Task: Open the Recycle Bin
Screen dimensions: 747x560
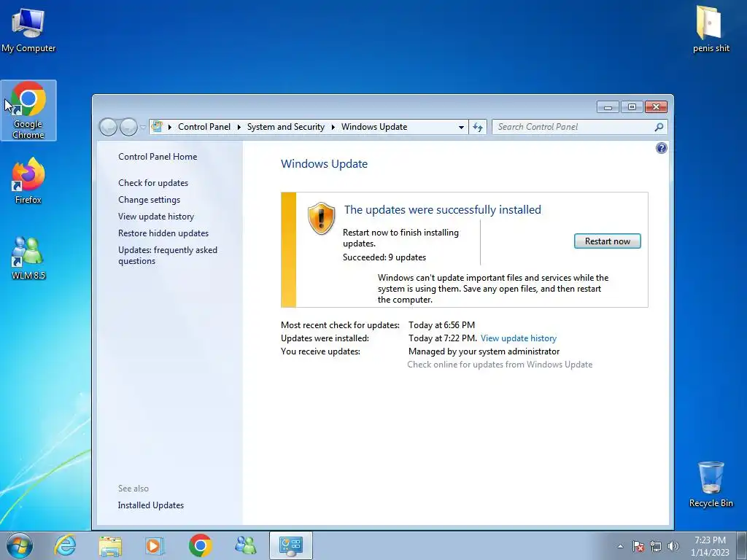Action: coord(711,484)
